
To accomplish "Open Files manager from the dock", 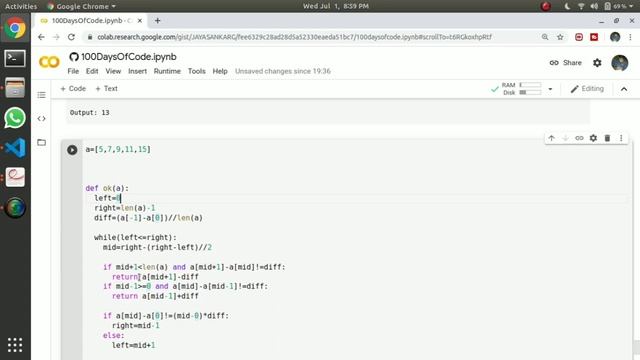I will click(x=15, y=88).
